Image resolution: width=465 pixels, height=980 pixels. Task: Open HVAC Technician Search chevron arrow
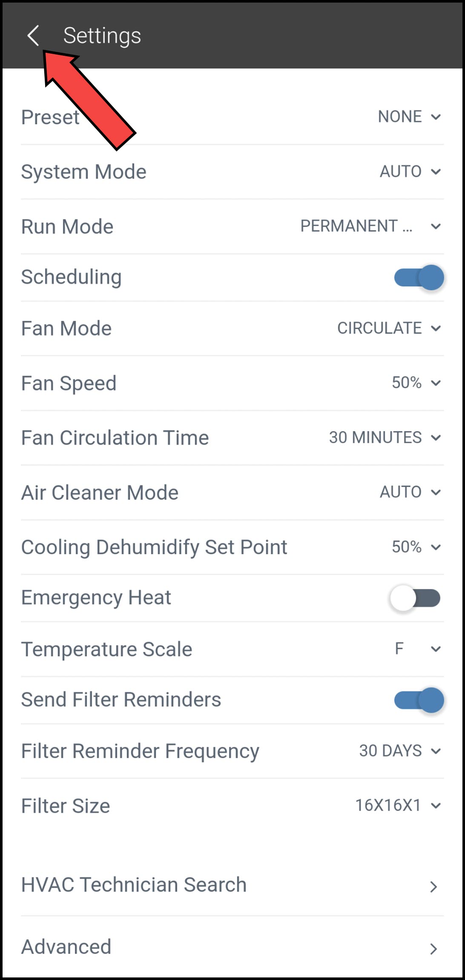pos(433,886)
